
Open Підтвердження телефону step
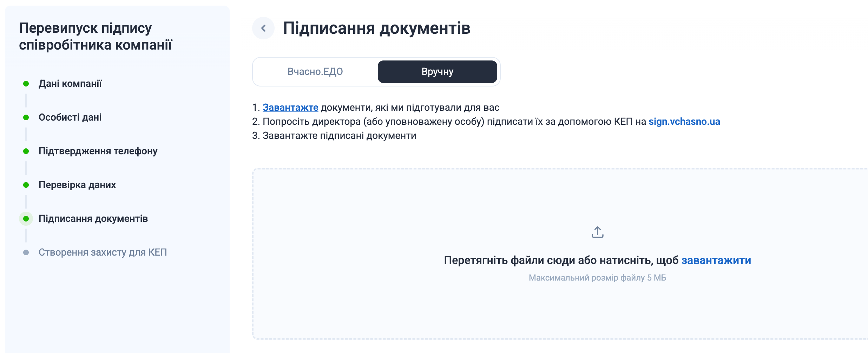[x=98, y=151]
